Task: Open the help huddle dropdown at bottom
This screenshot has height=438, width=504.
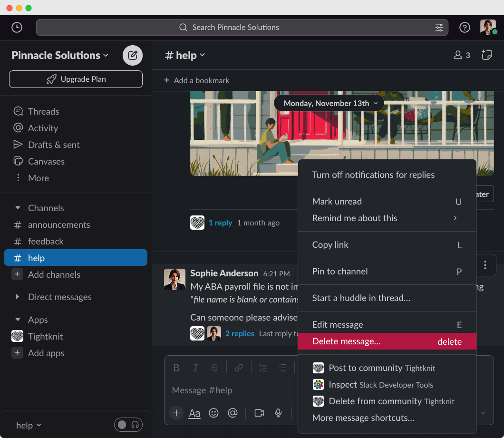Action: [x=29, y=425]
